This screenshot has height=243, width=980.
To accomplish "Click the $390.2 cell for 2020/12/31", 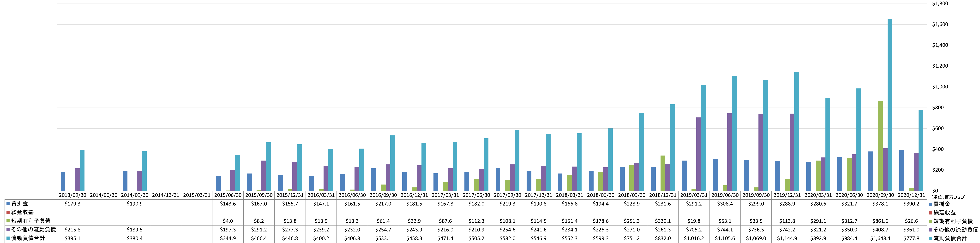I will click(x=912, y=204).
